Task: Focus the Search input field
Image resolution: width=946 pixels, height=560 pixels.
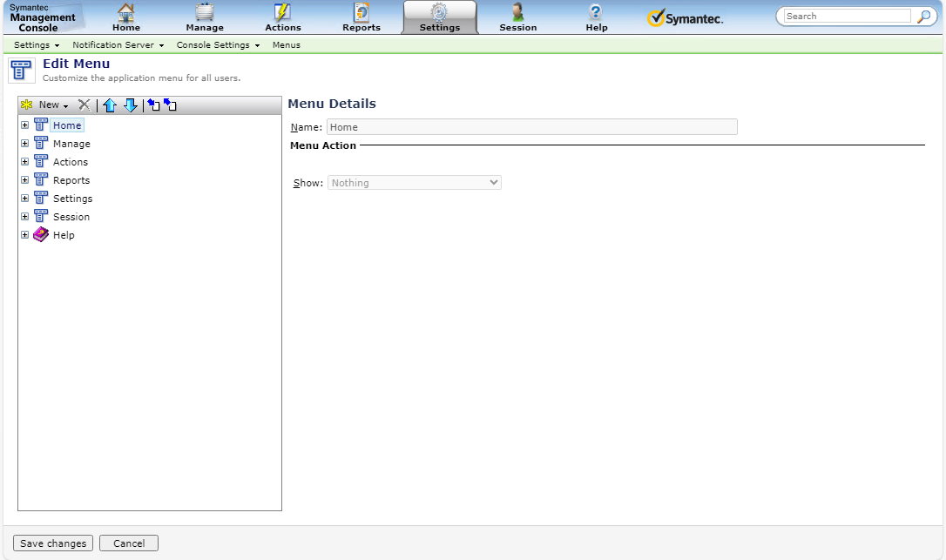Action: (847, 17)
